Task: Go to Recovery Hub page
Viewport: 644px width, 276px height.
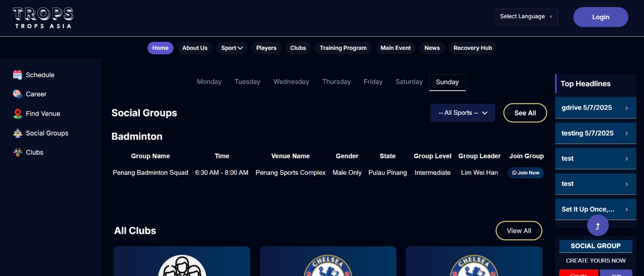Action: pos(472,48)
